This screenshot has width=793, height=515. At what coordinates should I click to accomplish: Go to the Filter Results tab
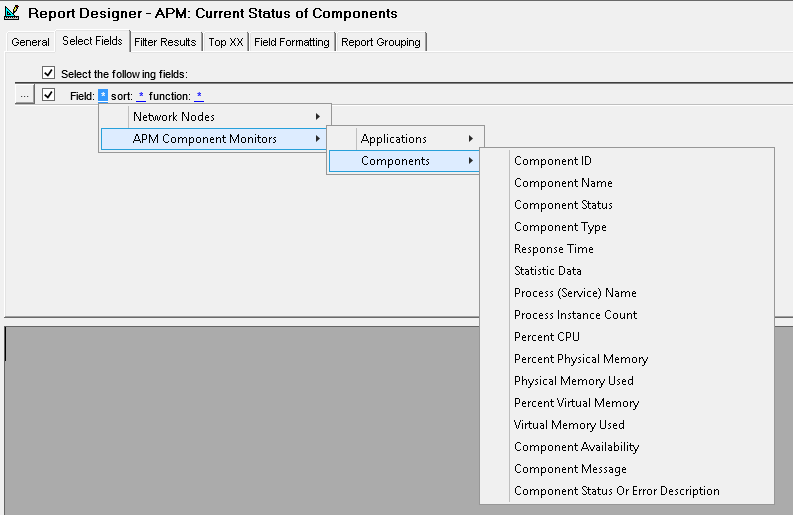pyautogui.click(x=165, y=42)
